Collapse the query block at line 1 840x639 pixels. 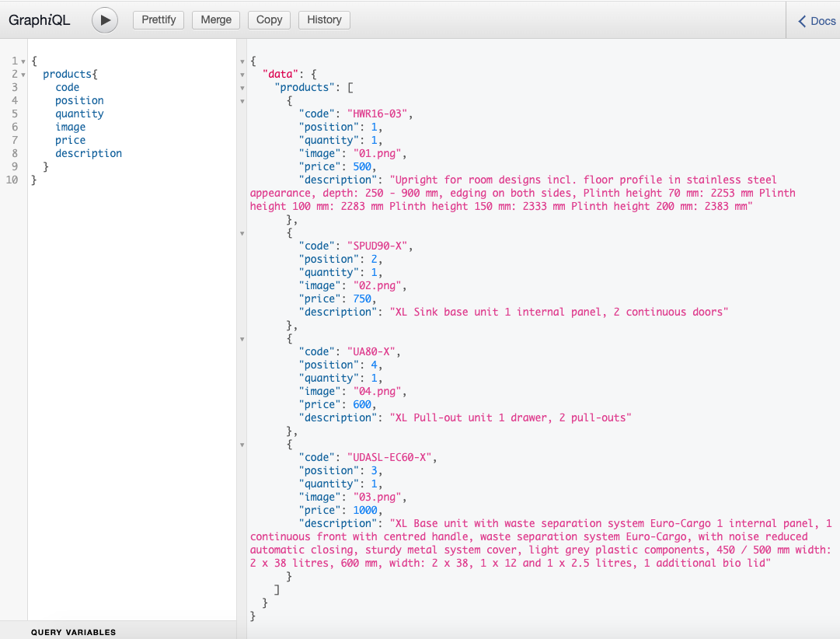[24, 60]
